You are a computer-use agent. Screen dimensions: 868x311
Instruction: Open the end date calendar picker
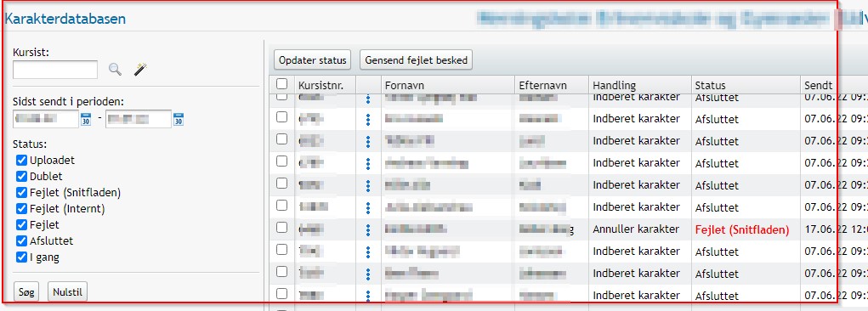click(x=179, y=119)
